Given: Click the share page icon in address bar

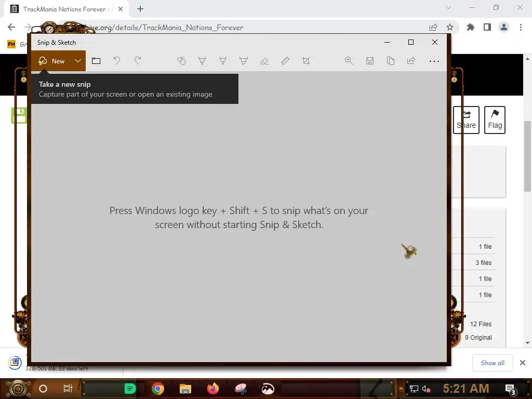Looking at the screenshot, I should [x=433, y=28].
